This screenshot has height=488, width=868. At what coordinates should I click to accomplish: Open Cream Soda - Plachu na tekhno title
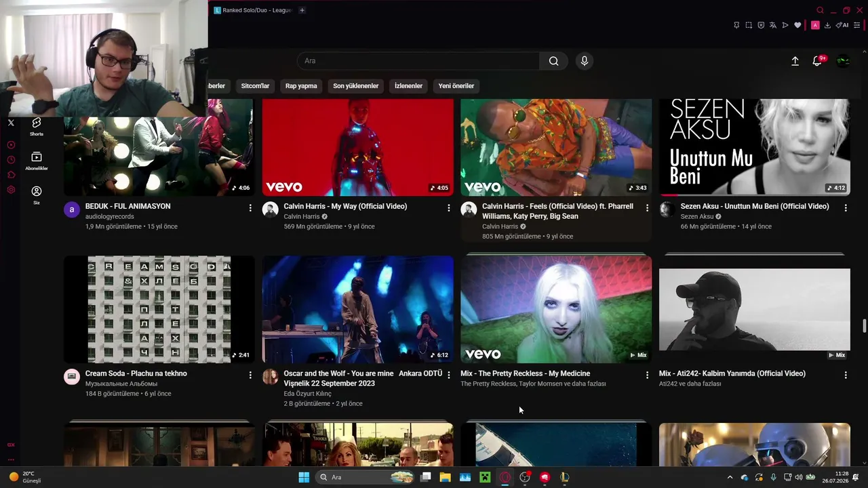pyautogui.click(x=136, y=373)
